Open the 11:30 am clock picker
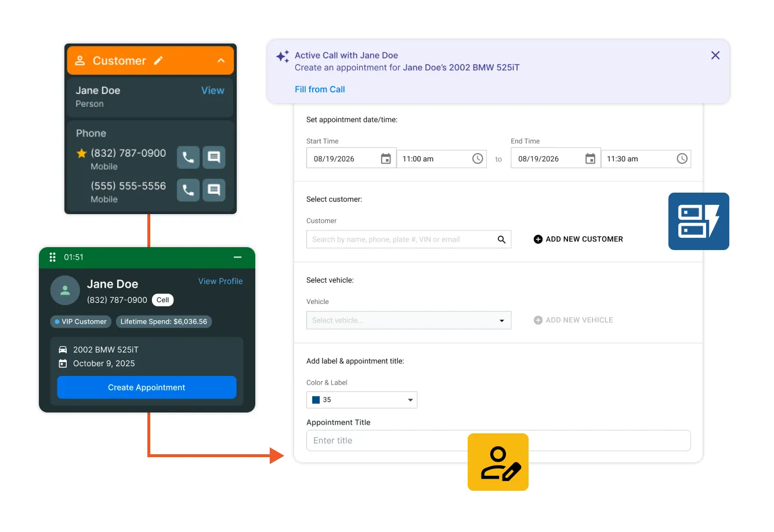Viewport: 774px width, 532px height. [682, 158]
